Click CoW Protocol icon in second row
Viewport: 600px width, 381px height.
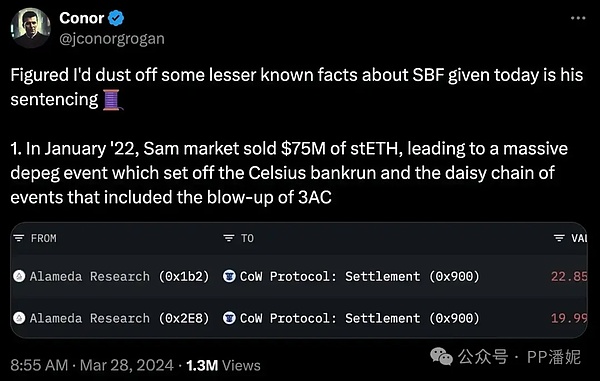[x=229, y=318]
